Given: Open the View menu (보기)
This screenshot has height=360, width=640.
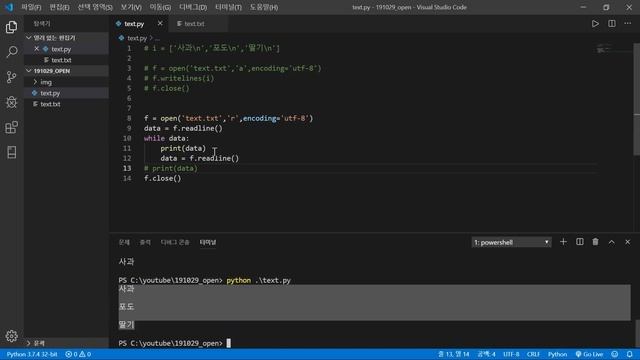Looking at the screenshot, I should click(x=131, y=7).
